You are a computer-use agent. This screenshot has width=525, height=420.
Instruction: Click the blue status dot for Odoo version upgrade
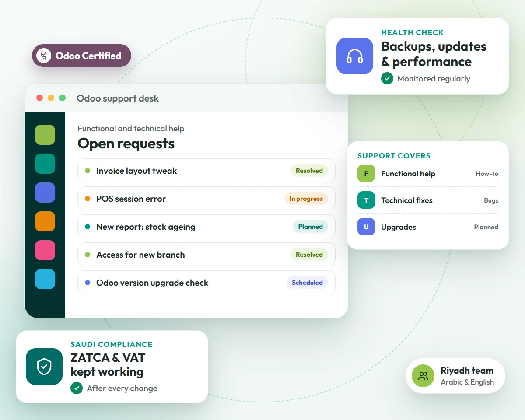87,283
